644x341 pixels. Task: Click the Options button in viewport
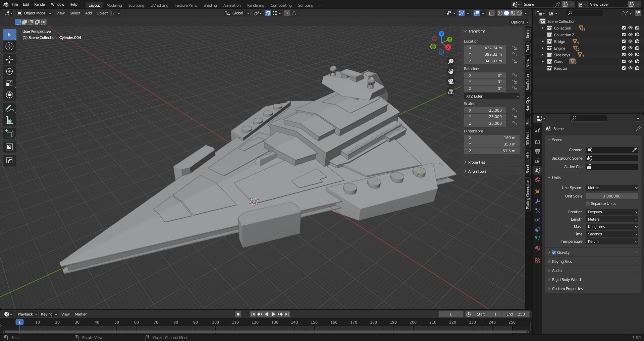[x=520, y=22]
